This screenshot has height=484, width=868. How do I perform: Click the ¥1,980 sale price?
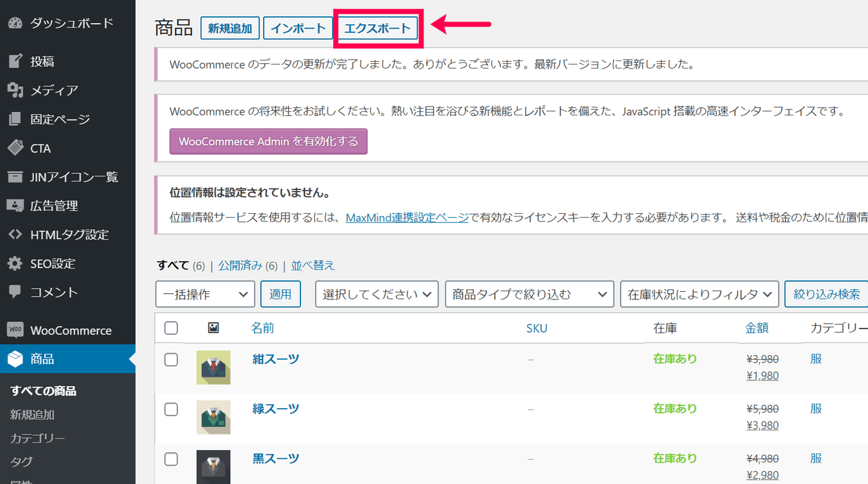(762, 375)
